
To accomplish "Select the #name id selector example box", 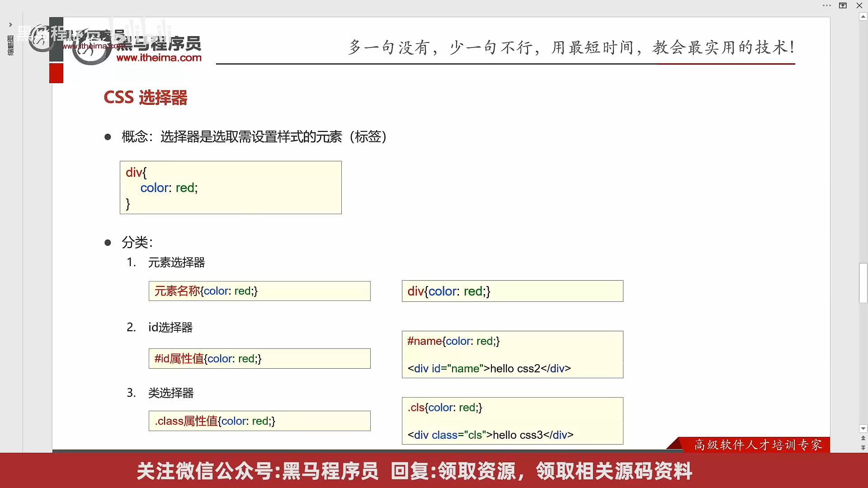I will point(512,355).
